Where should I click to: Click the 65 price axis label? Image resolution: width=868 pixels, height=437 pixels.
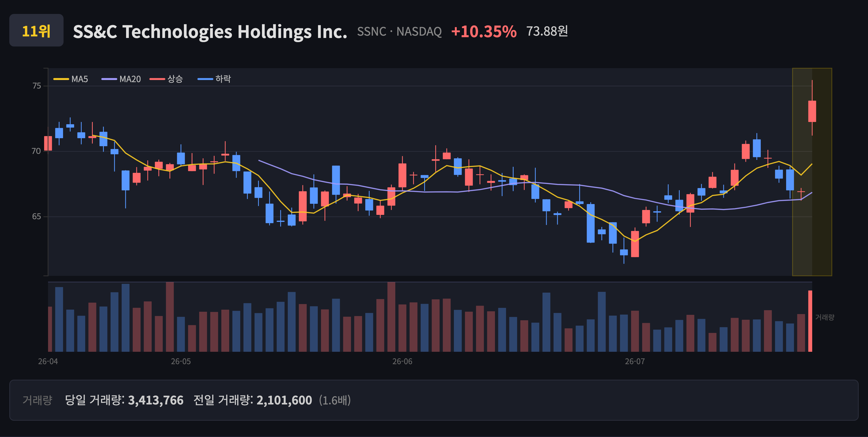point(36,216)
